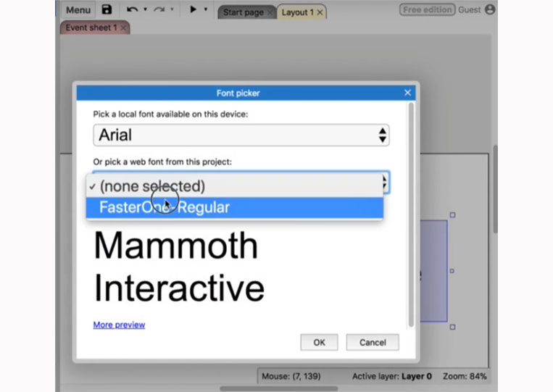Open the Guest account icon
Viewport: 553px width, 392px height.
pos(490,9)
